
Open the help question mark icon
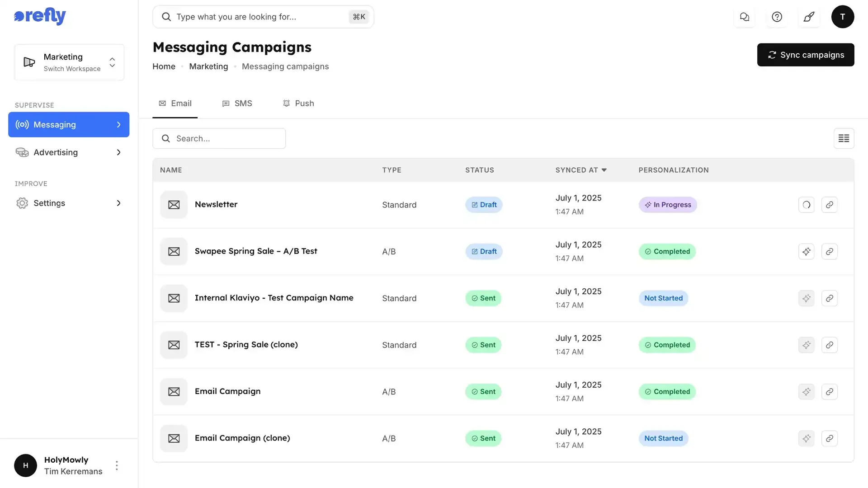(x=777, y=17)
